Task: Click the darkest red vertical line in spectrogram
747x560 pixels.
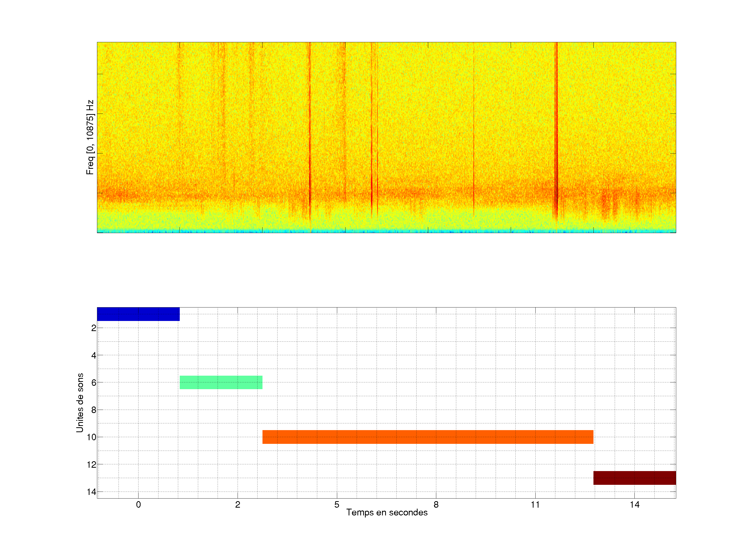Action: tap(556, 135)
